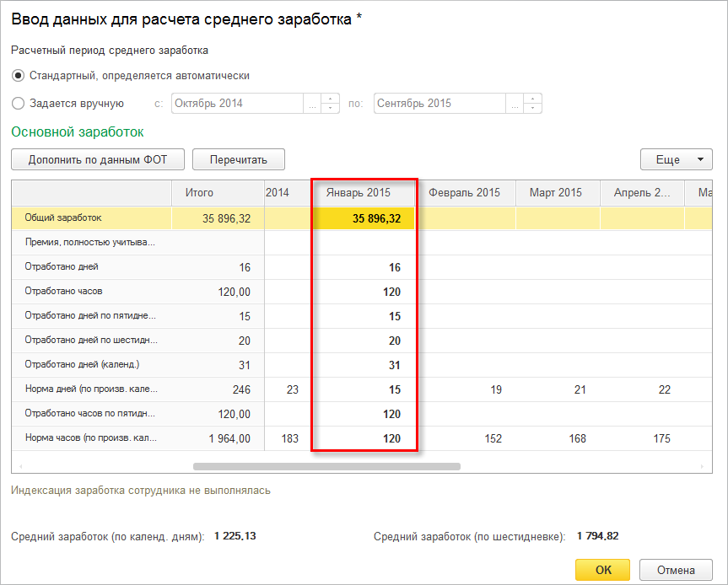728x585 pixels.
Task: Select the Стандартный automatic period radio button
Action: pyautogui.click(x=18, y=76)
